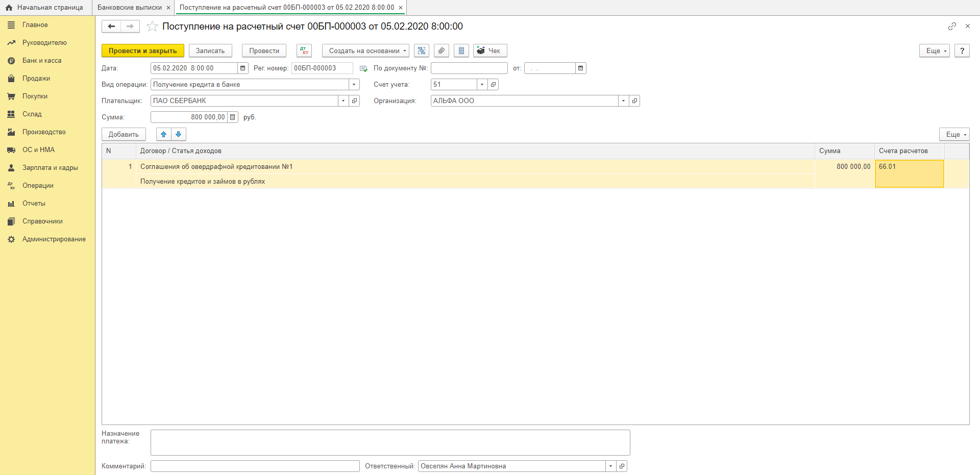Click the back navigation arrow
The height and width of the screenshot is (475, 980).
click(x=111, y=26)
